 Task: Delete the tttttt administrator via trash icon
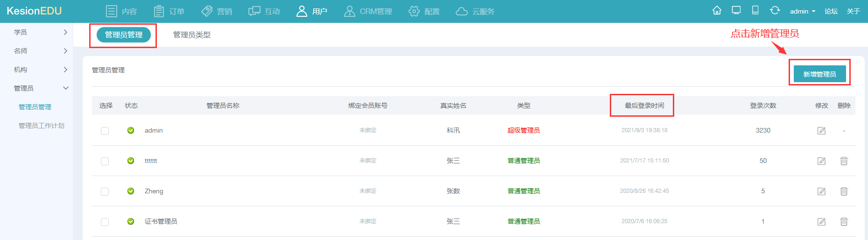pos(844,161)
